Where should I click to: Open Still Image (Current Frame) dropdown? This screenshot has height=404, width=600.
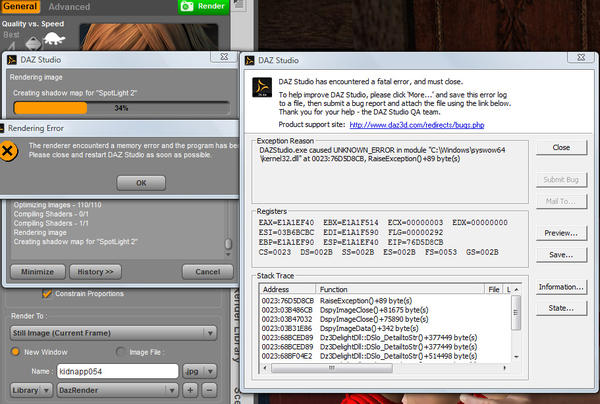point(113,333)
